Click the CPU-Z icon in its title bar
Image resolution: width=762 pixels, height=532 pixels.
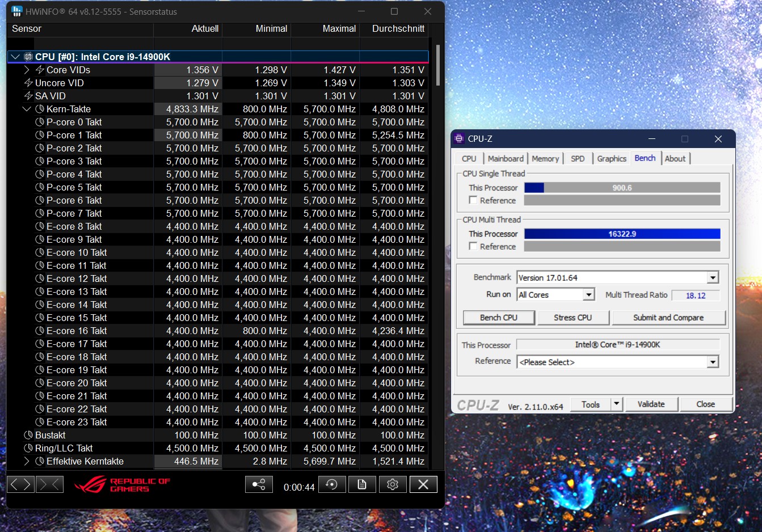tap(458, 138)
